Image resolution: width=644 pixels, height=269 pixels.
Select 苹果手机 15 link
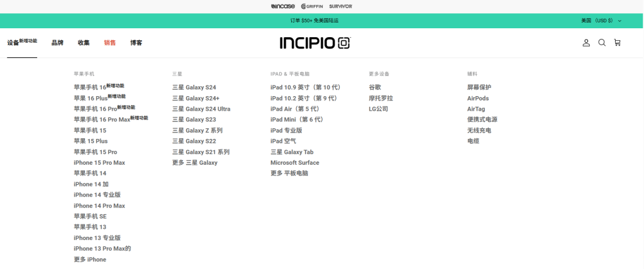click(x=90, y=130)
